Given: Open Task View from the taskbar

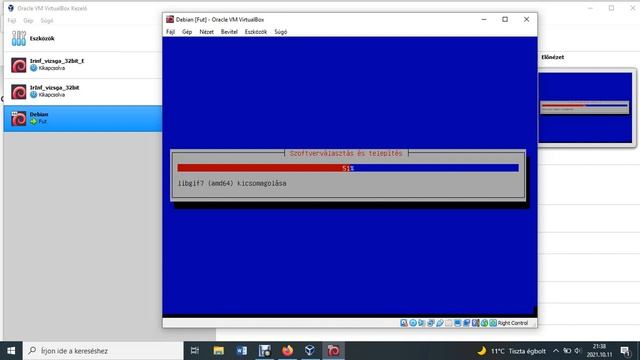Looking at the screenshot, I should (x=195, y=351).
